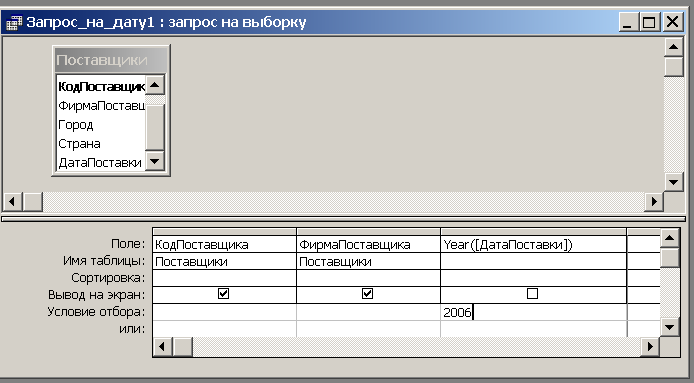694x383 pixels.
Task: Click upper pane vertical scroll down arrow
Action: (x=674, y=182)
